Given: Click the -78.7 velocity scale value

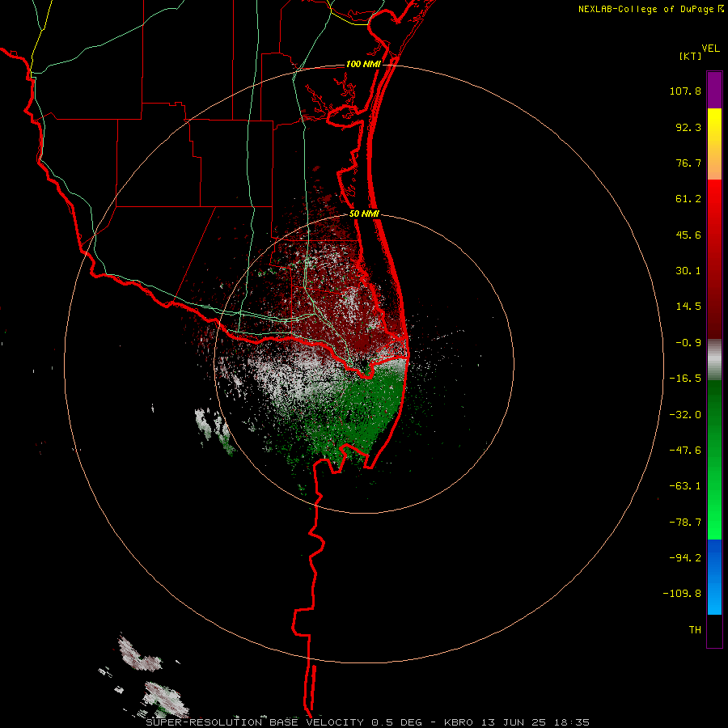Looking at the screenshot, I should tap(685, 523).
